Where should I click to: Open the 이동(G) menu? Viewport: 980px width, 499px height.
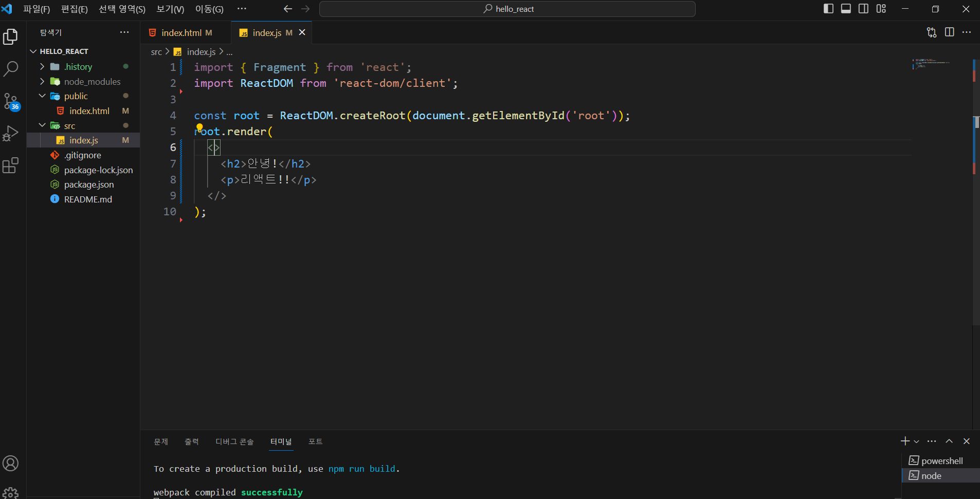[x=209, y=9]
